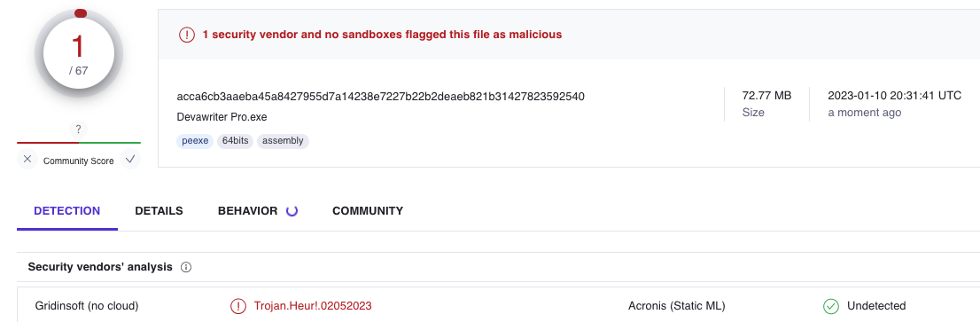Screen dimensions: 980x322
Task: Click the question mark community score badge
Action: (x=78, y=130)
